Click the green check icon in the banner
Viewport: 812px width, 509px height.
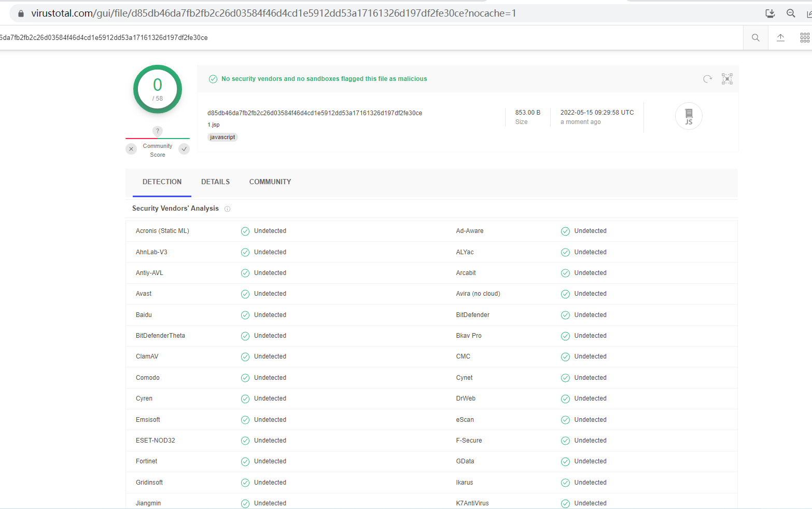[213, 79]
